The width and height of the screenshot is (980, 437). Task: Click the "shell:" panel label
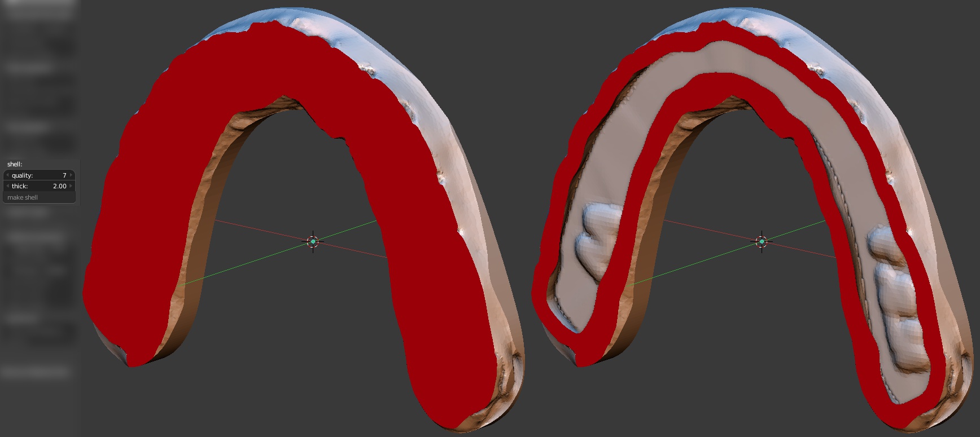(x=15, y=164)
